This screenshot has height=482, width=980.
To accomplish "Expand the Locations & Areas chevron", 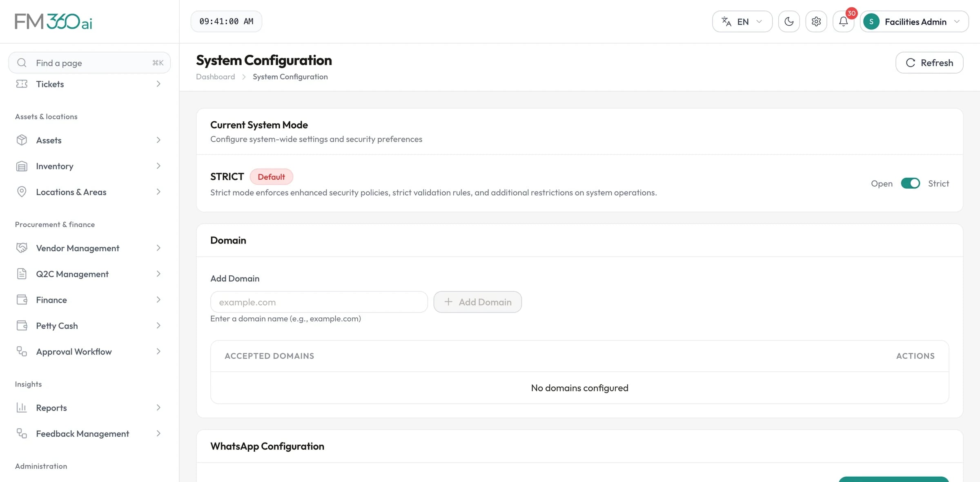I will 158,192.
